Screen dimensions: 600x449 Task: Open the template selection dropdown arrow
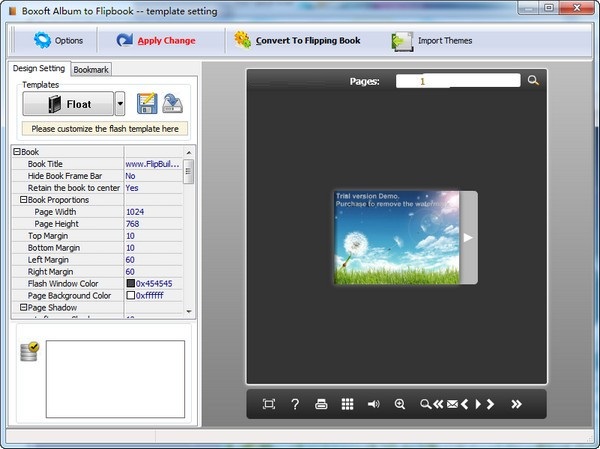[x=120, y=103]
